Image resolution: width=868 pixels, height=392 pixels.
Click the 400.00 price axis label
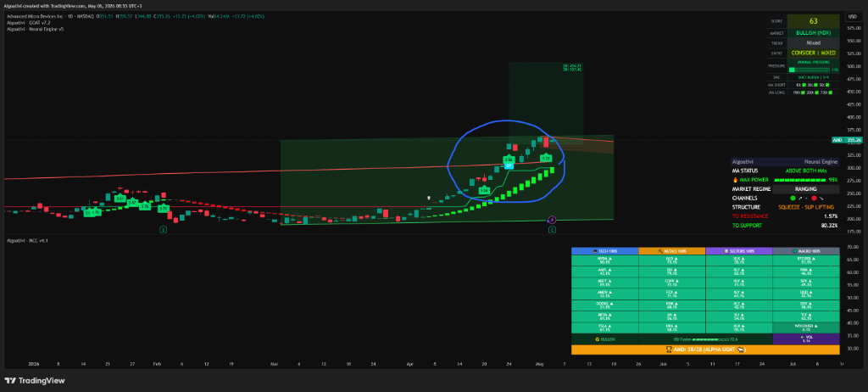point(852,117)
